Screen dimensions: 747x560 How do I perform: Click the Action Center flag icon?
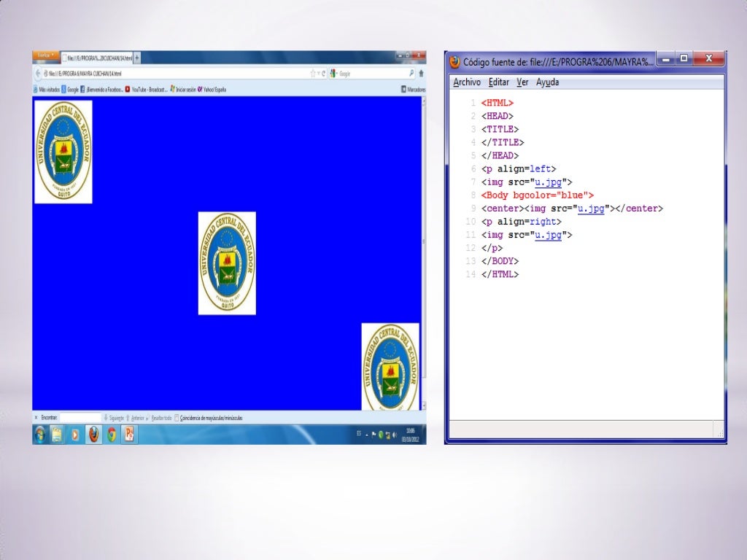click(x=373, y=435)
